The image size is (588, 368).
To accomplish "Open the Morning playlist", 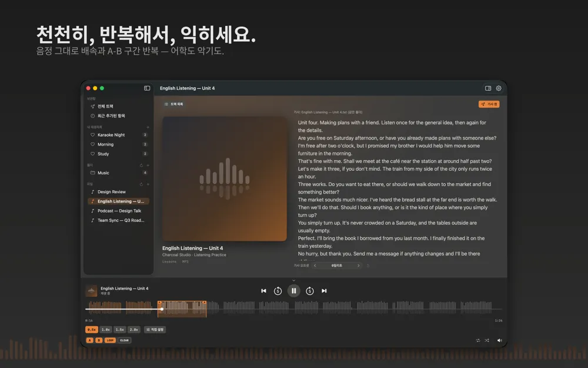I will [x=118, y=144].
